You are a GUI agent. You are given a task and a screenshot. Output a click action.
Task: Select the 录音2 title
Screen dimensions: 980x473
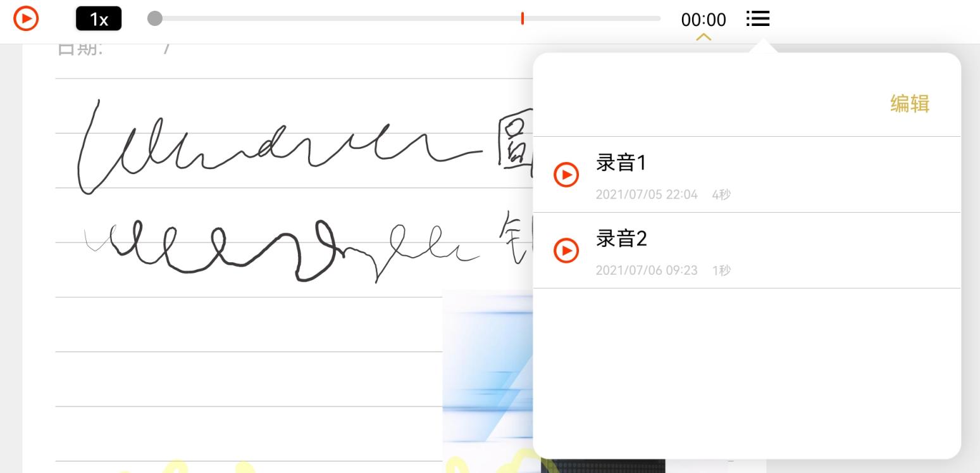(x=621, y=239)
